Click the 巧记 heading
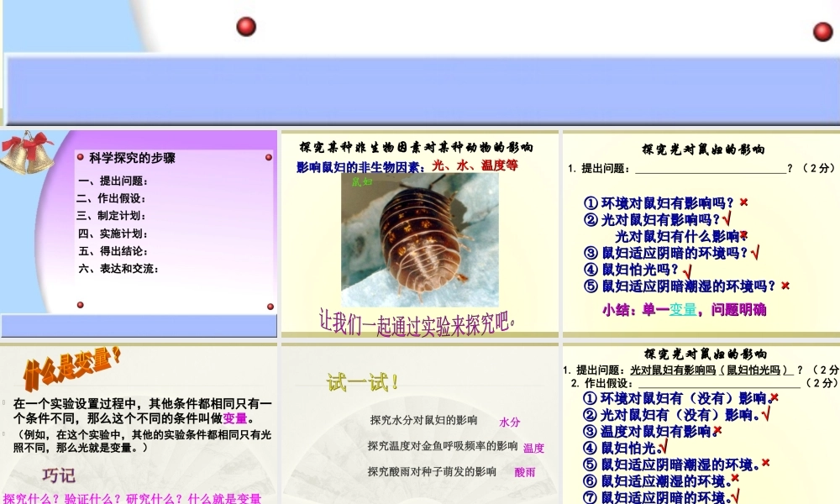The height and width of the screenshot is (504, 840). [x=59, y=475]
